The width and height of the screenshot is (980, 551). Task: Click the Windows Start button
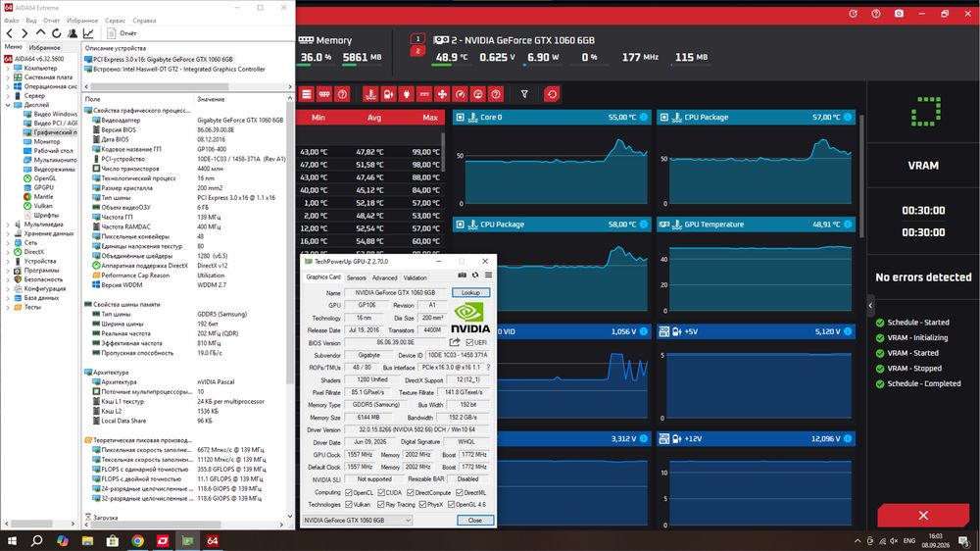point(11,541)
